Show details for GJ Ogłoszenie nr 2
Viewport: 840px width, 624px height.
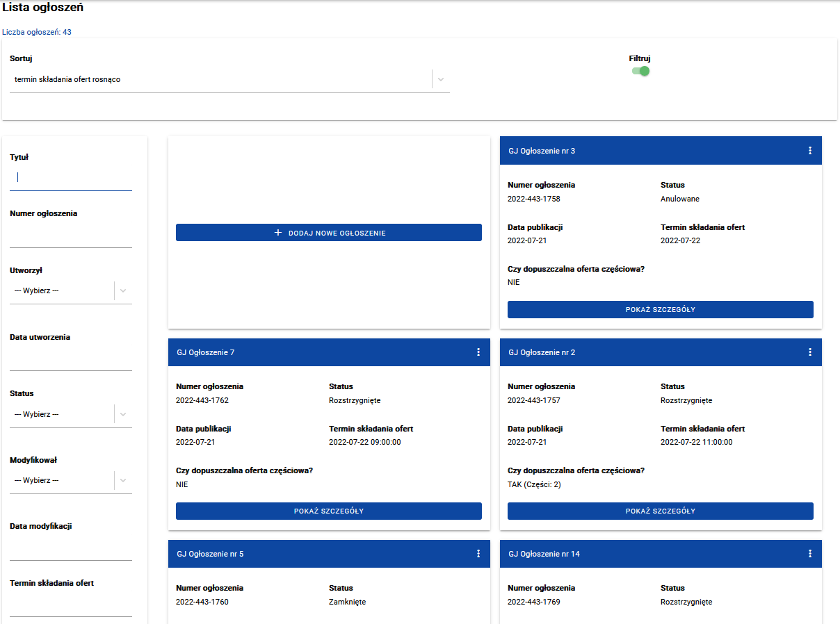click(x=660, y=511)
